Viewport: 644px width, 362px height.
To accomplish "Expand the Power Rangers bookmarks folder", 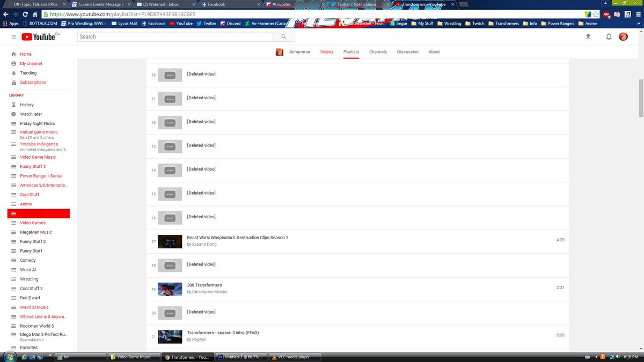I will tap(557, 24).
